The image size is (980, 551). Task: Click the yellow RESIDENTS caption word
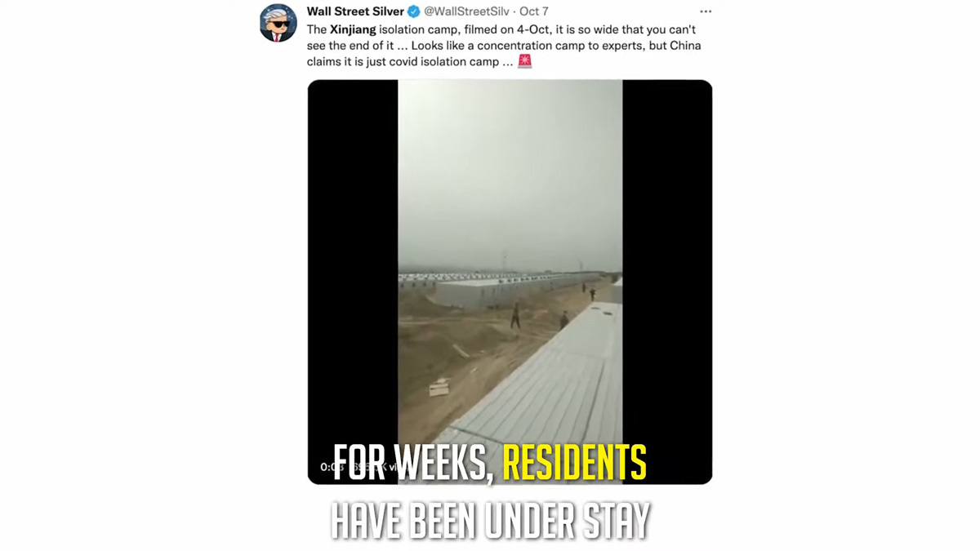pyautogui.click(x=574, y=463)
